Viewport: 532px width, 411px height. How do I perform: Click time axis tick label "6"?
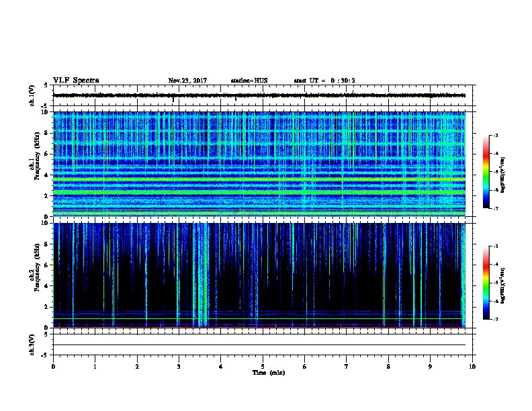305,367
